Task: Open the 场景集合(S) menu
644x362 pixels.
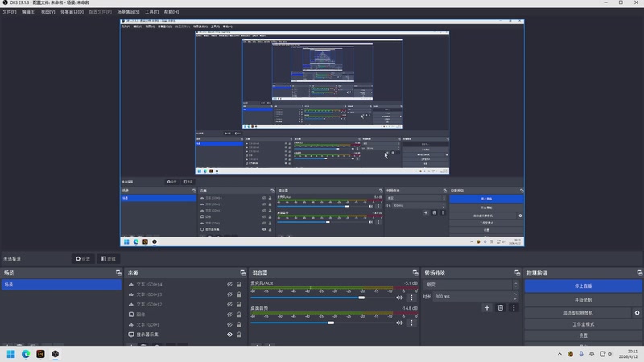Action: tap(128, 12)
